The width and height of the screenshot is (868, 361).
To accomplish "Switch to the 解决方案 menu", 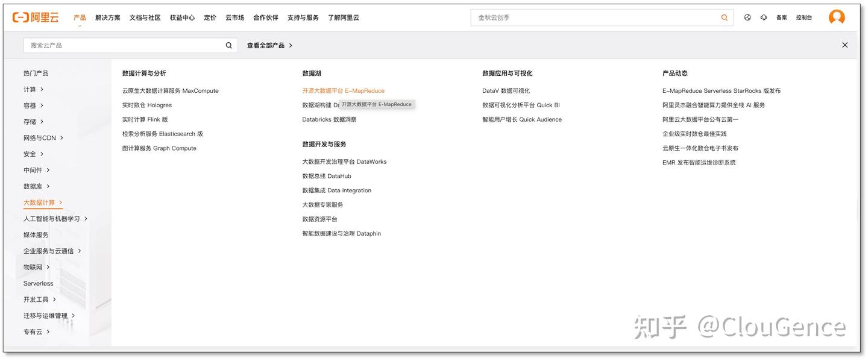I will [x=107, y=17].
